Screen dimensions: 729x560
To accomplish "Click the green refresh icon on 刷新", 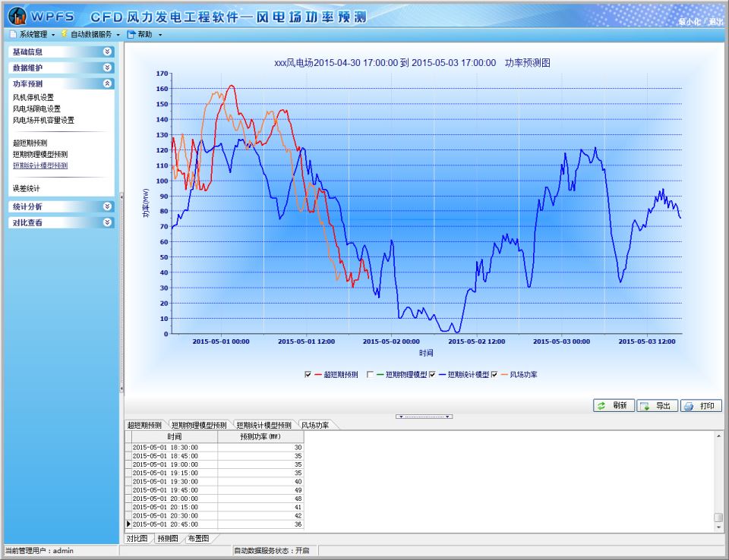I will point(601,406).
